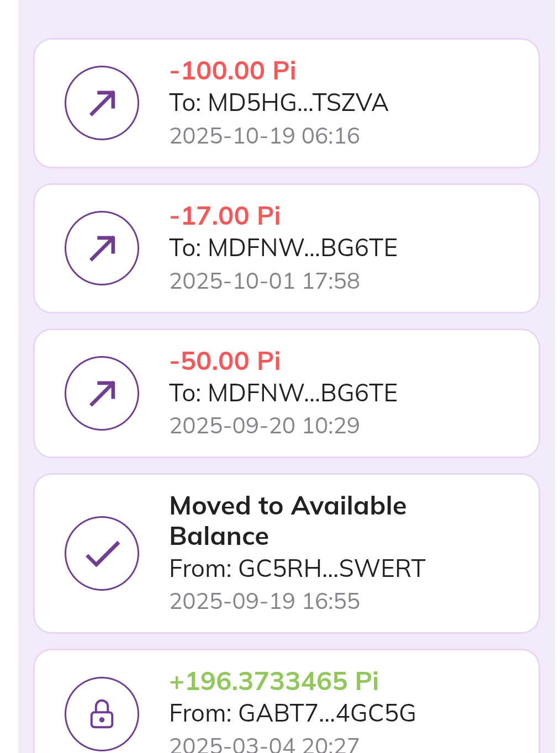Select the 2025-09-20 10:29 transaction timestamp

pyautogui.click(x=265, y=426)
